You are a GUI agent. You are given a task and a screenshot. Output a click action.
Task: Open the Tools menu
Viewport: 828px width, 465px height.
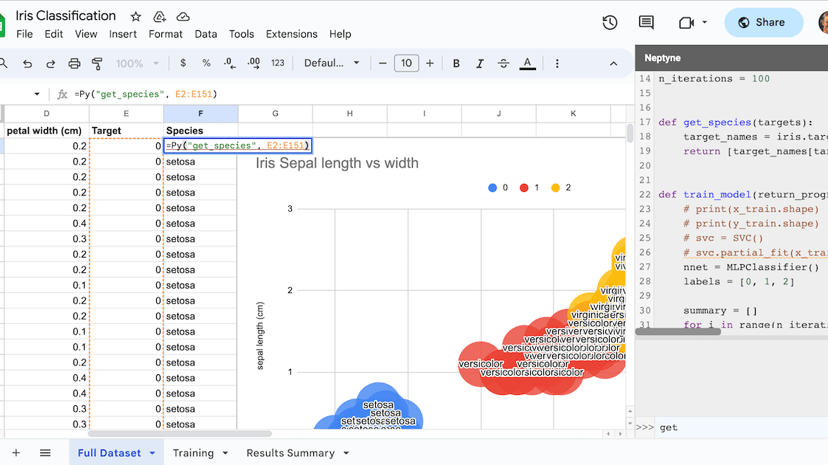click(x=241, y=34)
